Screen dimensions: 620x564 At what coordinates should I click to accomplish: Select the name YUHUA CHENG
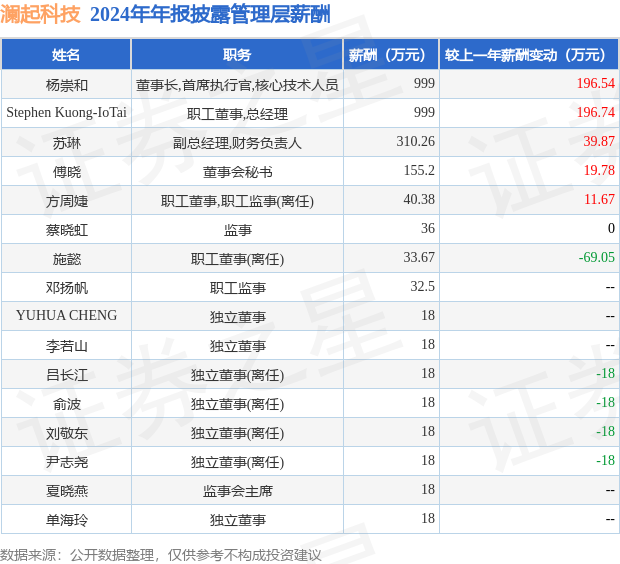click(x=66, y=315)
